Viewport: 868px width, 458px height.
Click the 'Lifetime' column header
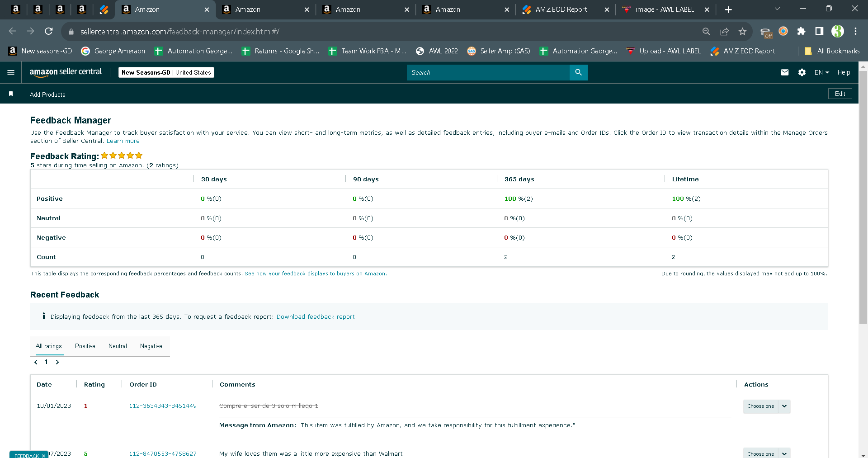[685, 179]
